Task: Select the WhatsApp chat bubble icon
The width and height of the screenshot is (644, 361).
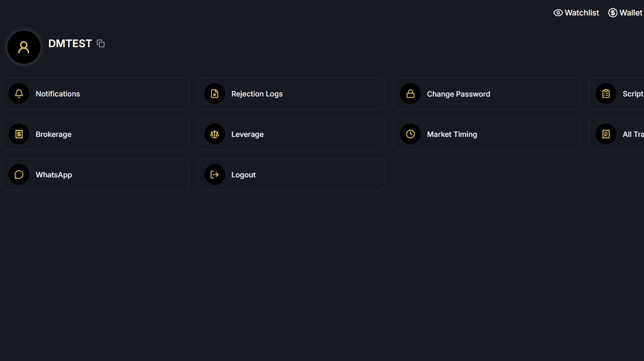Action: [x=19, y=174]
